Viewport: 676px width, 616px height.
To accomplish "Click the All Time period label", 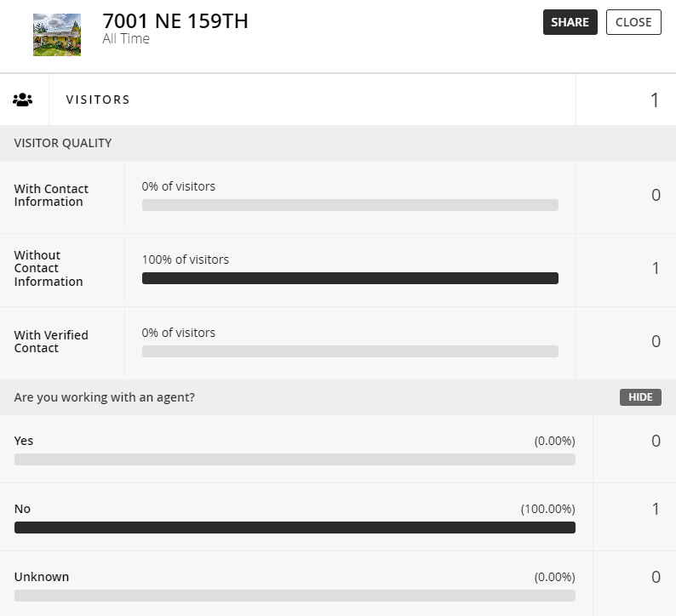I will click(126, 39).
